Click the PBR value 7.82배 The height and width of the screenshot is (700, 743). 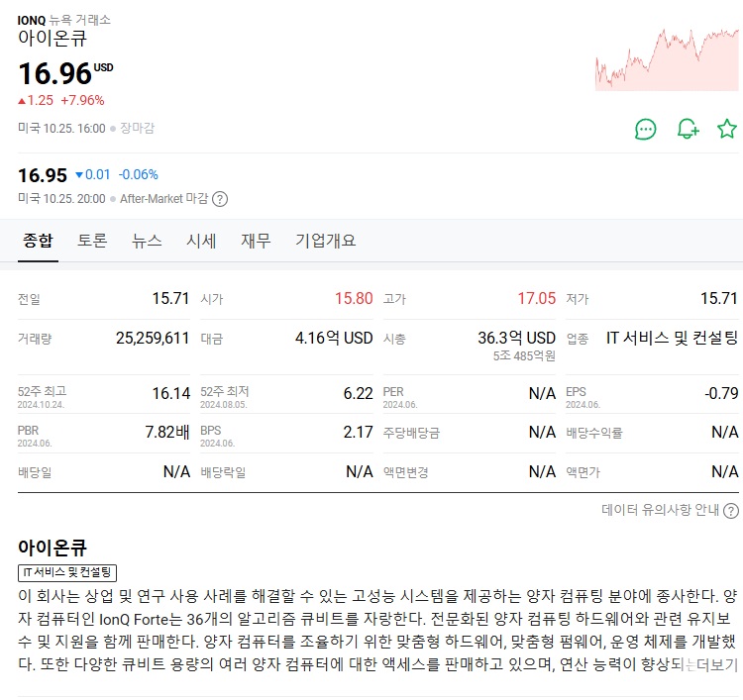(x=167, y=432)
